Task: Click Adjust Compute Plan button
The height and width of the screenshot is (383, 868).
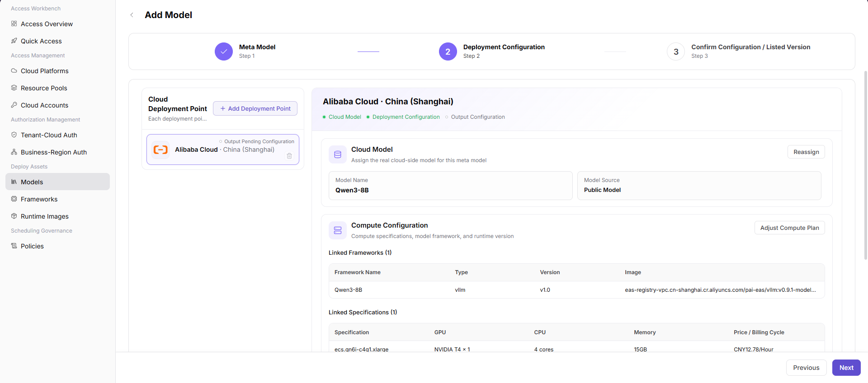Action: (789, 228)
